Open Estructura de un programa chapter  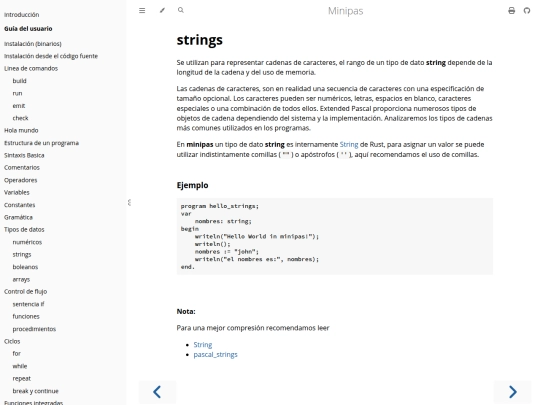coord(41,143)
